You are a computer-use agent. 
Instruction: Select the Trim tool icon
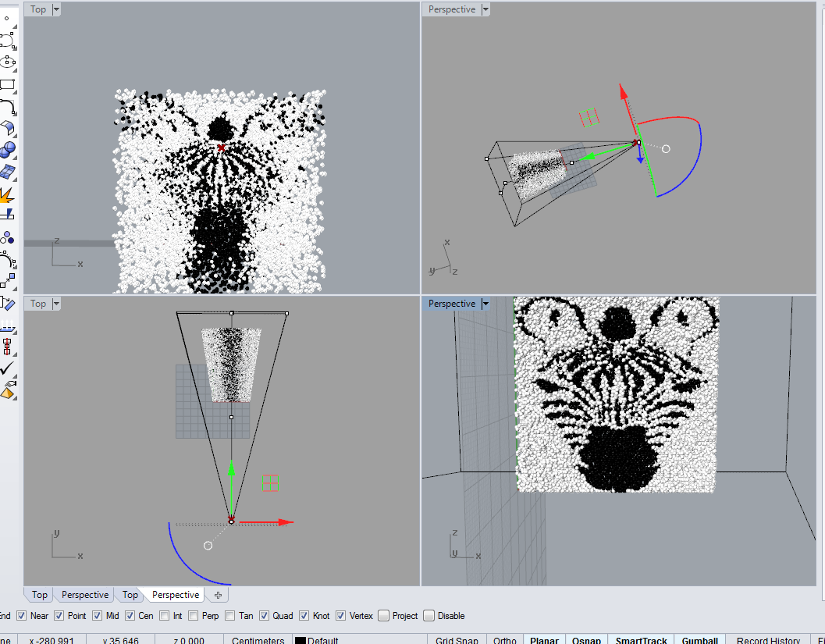[x=7, y=214]
